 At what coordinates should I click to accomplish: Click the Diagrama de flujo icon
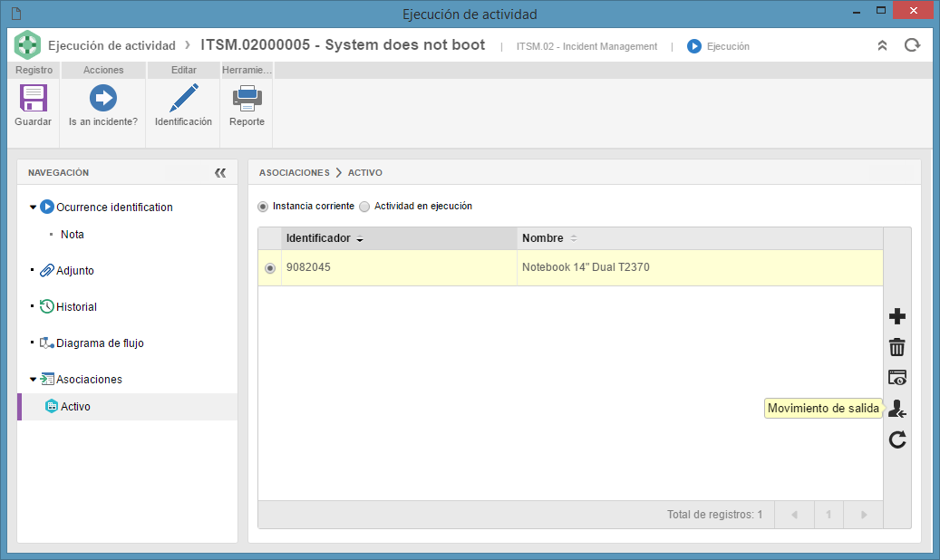click(x=47, y=343)
